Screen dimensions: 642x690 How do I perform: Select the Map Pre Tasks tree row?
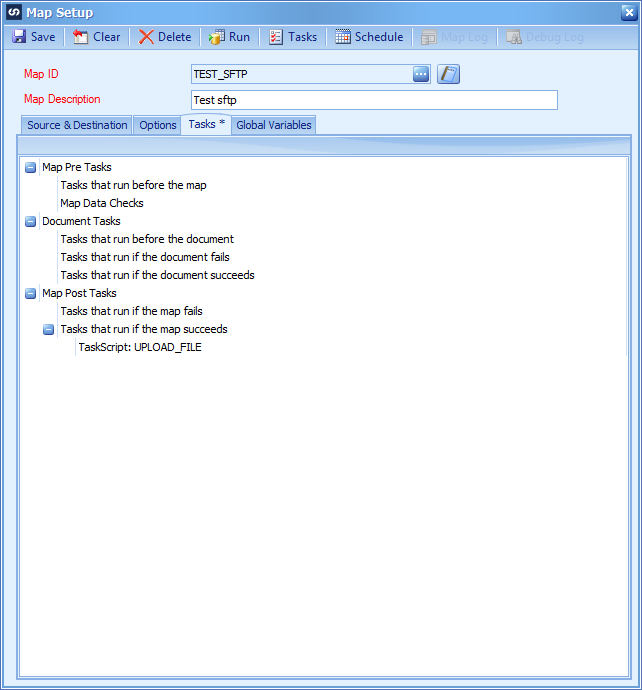point(77,167)
